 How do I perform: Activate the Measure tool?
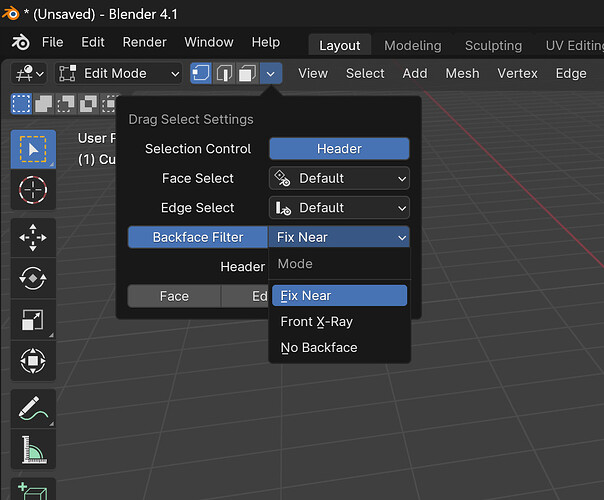[33, 449]
